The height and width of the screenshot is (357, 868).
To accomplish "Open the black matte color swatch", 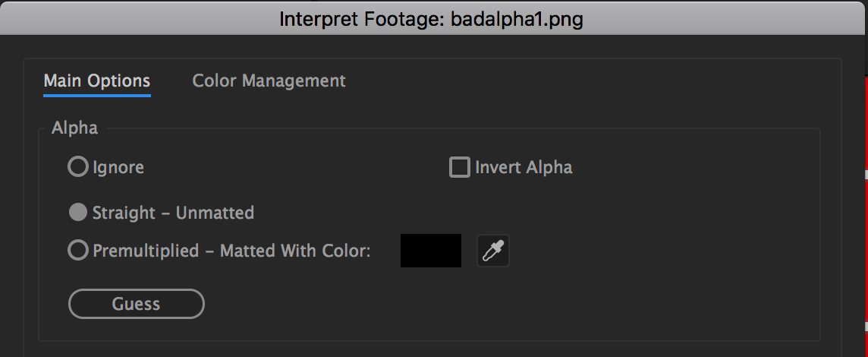I will (430, 251).
